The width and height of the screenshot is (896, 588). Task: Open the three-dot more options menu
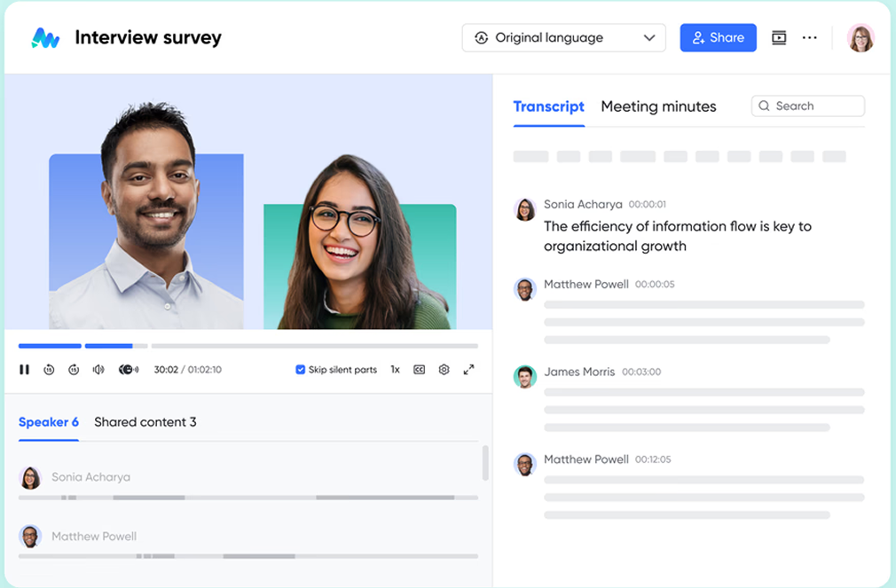point(809,37)
